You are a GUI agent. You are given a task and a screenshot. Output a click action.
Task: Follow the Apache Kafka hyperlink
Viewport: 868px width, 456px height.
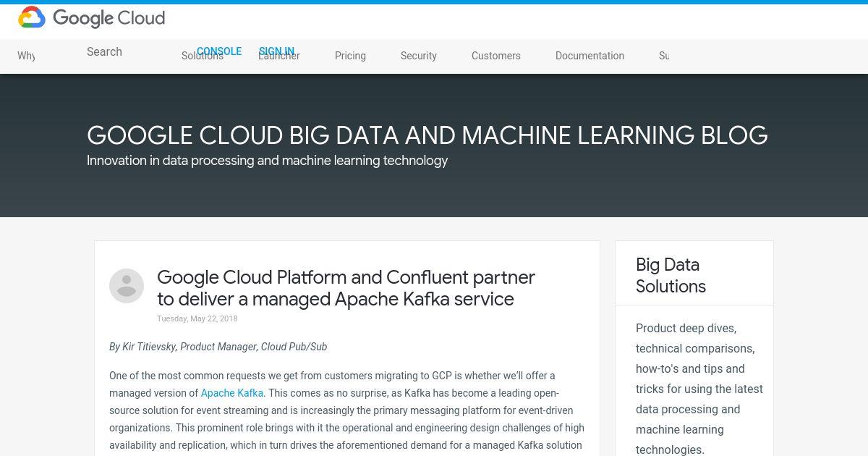coord(232,393)
